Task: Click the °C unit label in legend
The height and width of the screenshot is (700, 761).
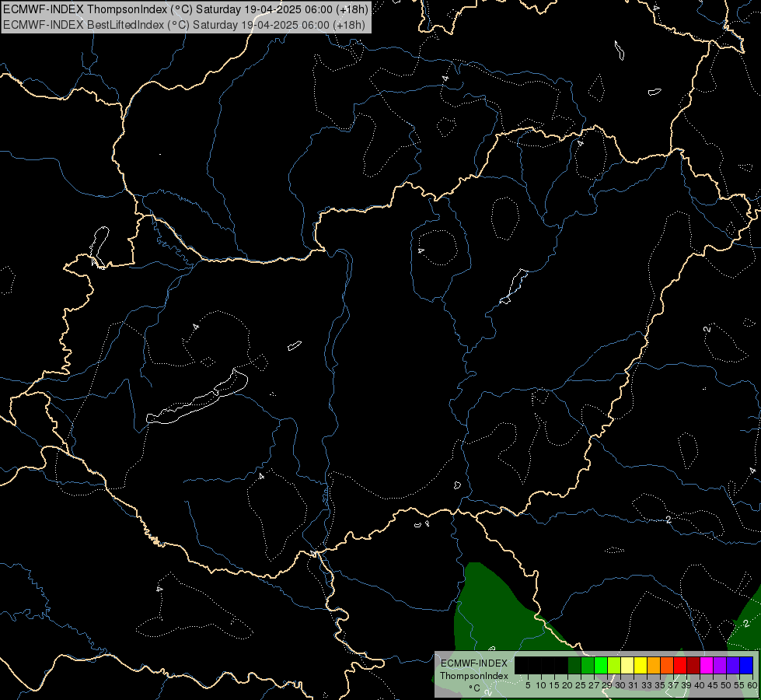Action: coord(474,688)
